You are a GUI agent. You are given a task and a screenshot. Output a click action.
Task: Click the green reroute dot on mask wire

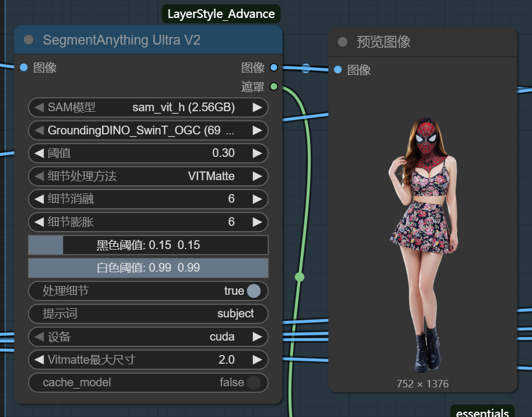pos(299,277)
